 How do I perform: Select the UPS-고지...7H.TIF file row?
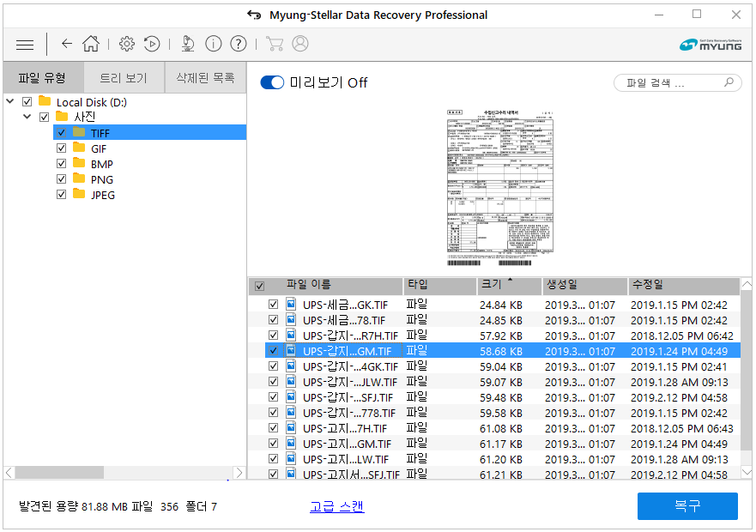(494, 428)
